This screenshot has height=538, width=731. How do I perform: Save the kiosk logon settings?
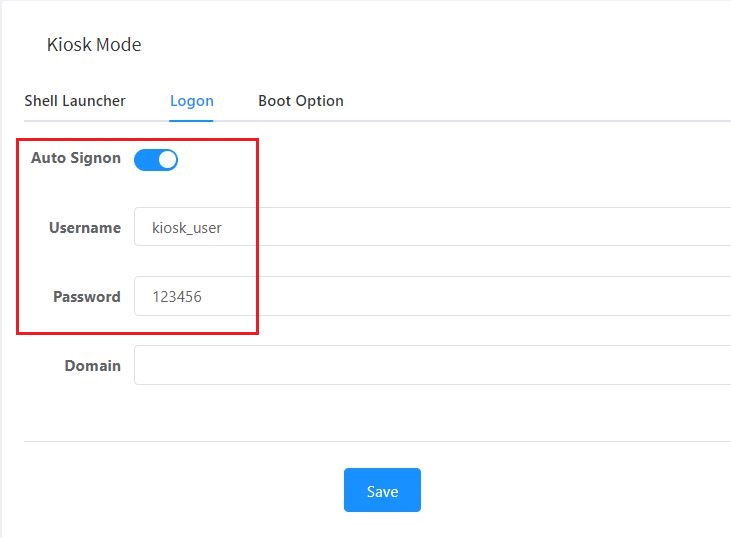[382, 490]
